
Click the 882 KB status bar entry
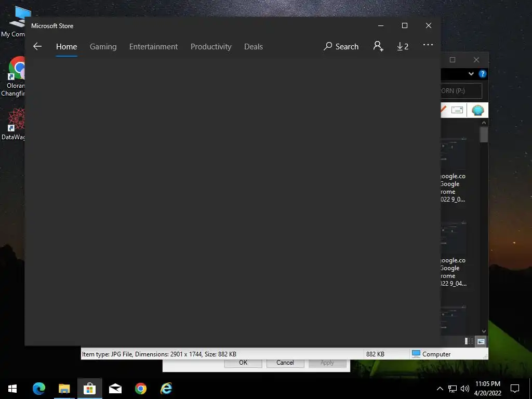click(375, 354)
